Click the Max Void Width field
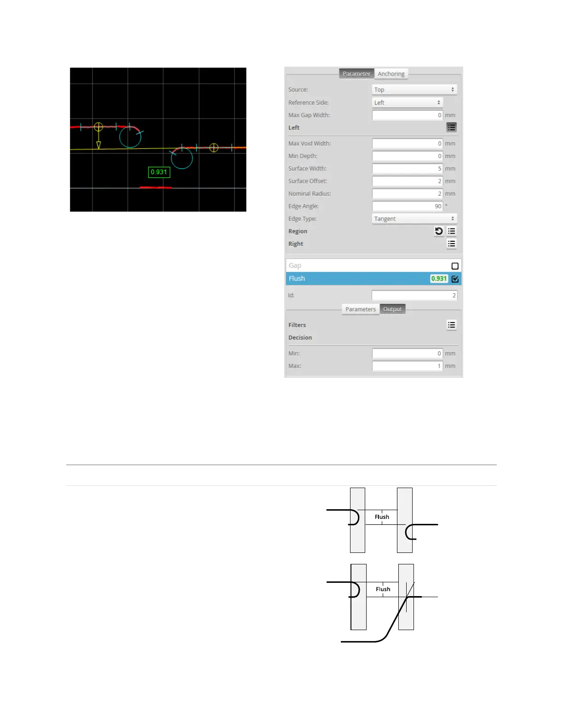Viewport: 563px width, 728px height. (408, 143)
